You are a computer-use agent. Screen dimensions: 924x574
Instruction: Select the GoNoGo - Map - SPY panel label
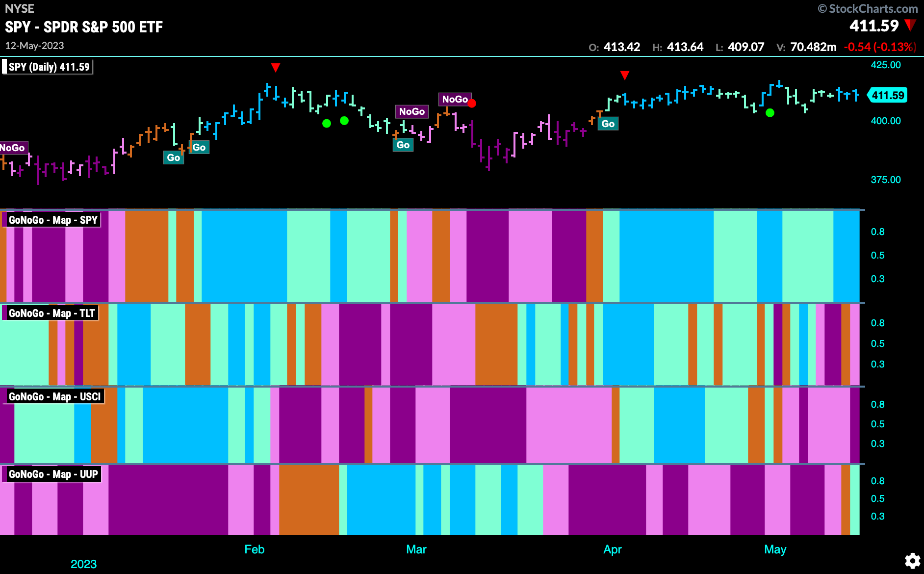pyautogui.click(x=51, y=220)
